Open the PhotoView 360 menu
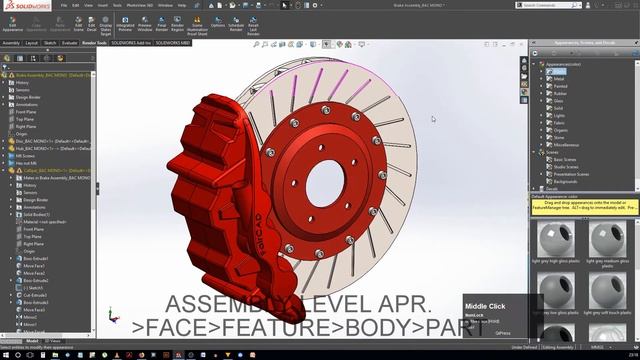 [140, 6]
